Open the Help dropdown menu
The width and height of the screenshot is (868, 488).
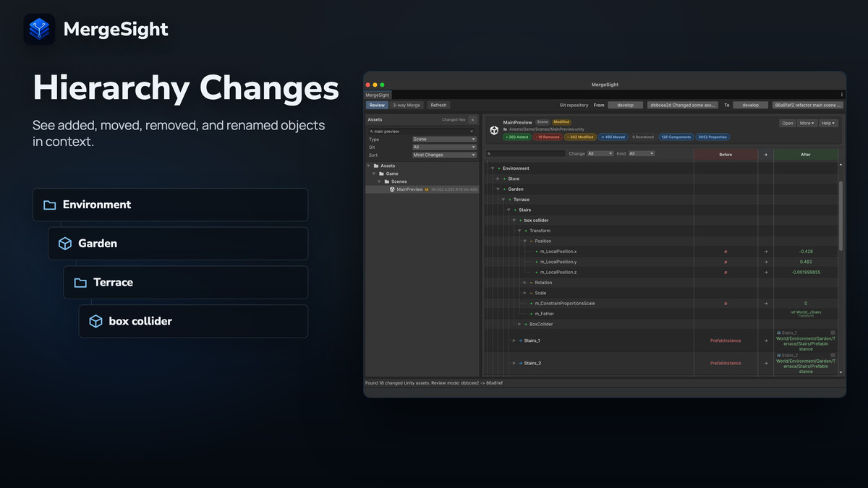[x=829, y=123]
